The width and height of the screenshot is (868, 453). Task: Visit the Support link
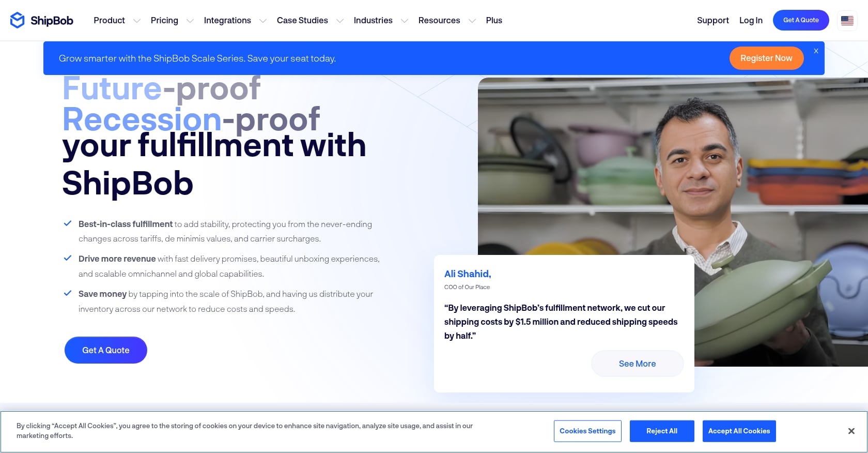point(713,20)
